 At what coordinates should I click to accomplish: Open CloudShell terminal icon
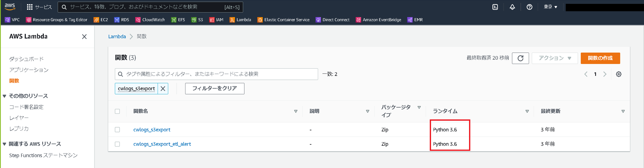click(495, 7)
